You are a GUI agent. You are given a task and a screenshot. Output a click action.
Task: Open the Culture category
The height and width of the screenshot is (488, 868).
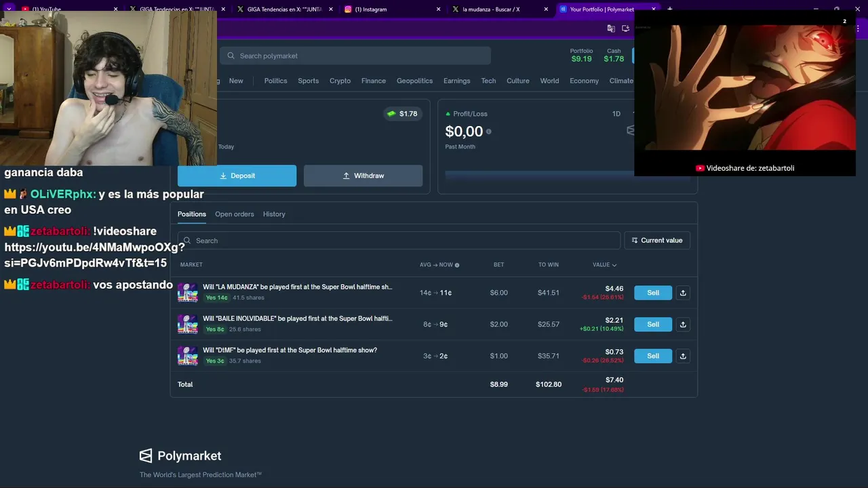click(x=517, y=81)
